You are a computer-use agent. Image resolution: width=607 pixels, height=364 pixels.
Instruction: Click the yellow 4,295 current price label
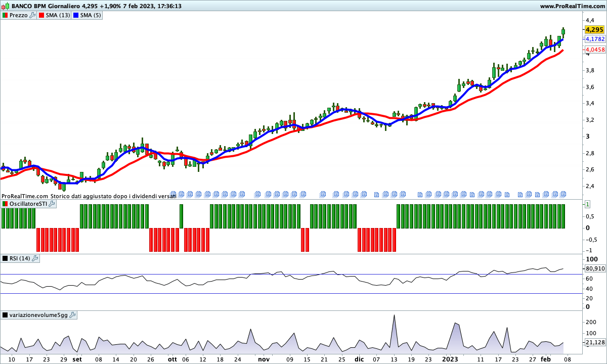(x=595, y=30)
